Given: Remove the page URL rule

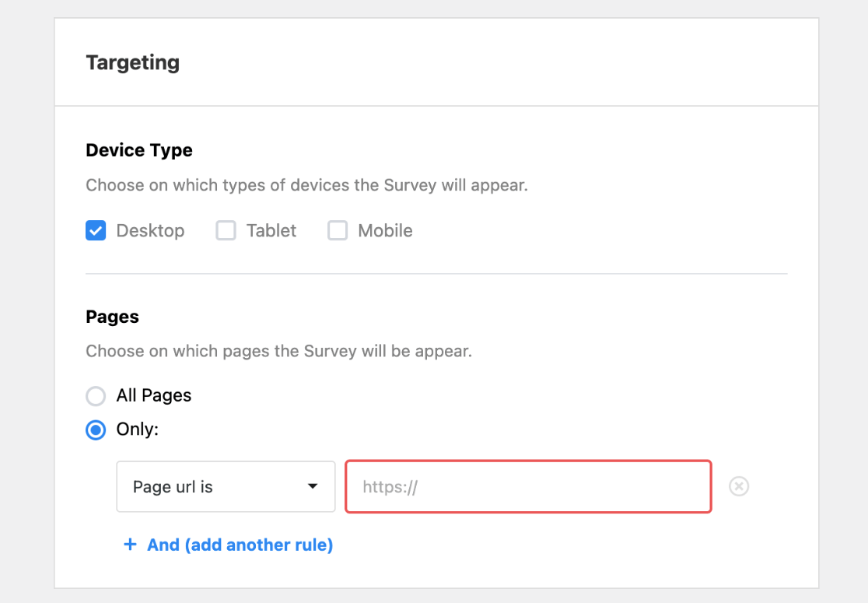Looking at the screenshot, I should 739,487.
